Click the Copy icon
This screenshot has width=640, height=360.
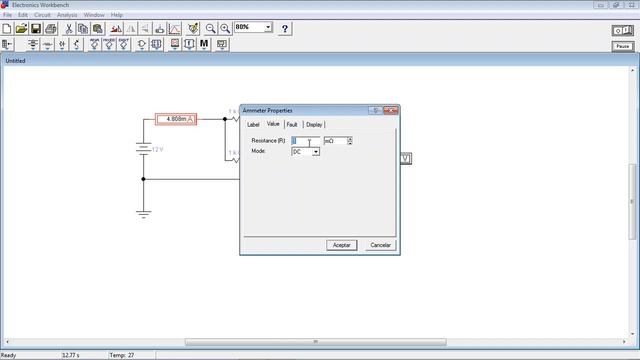(x=83, y=29)
